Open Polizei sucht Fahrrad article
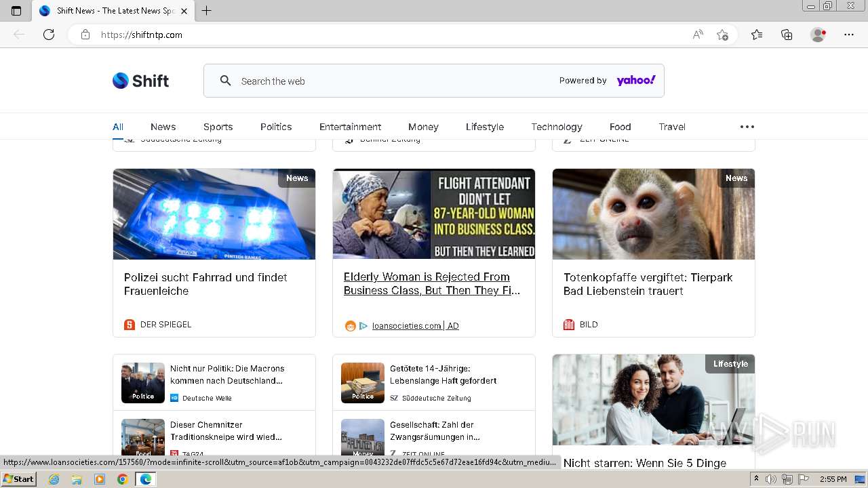Screen dimensions: 868x488 click(x=205, y=284)
